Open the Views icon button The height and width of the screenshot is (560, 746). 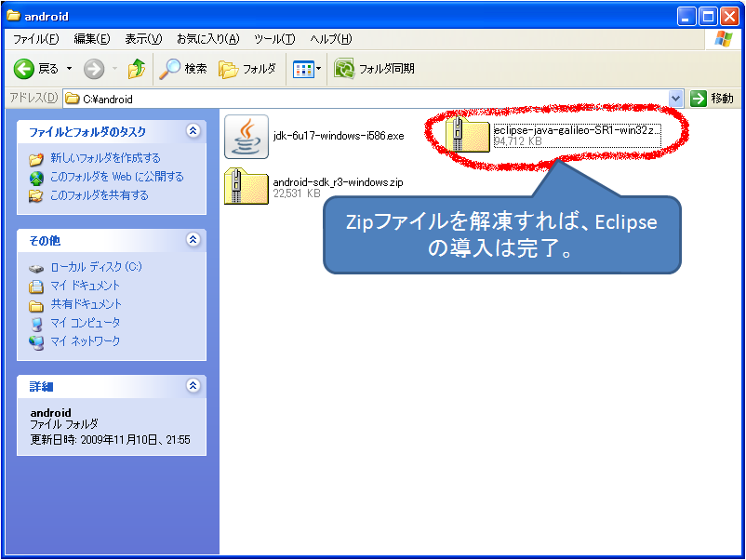point(303,70)
